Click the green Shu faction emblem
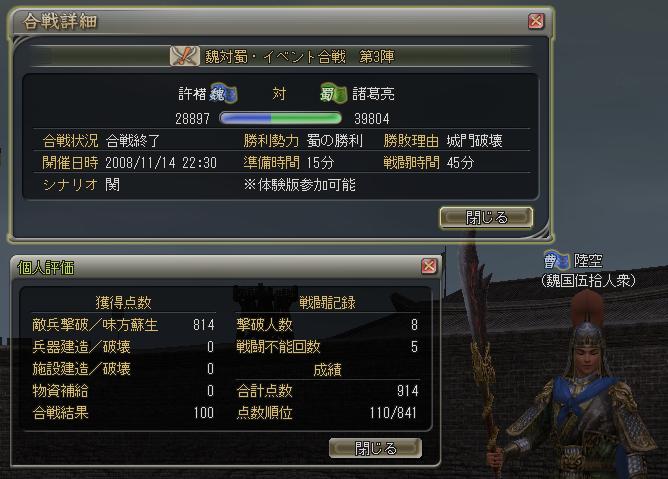 334,93
